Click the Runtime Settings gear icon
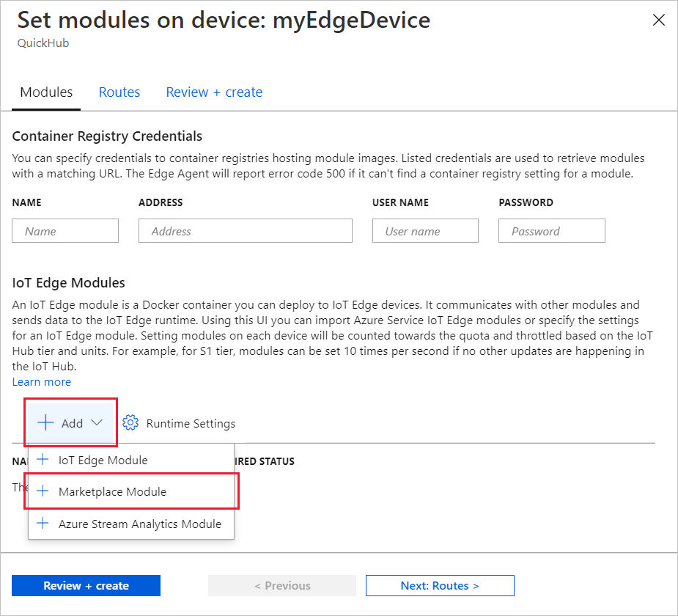Image resolution: width=678 pixels, height=616 pixels. [x=130, y=423]
